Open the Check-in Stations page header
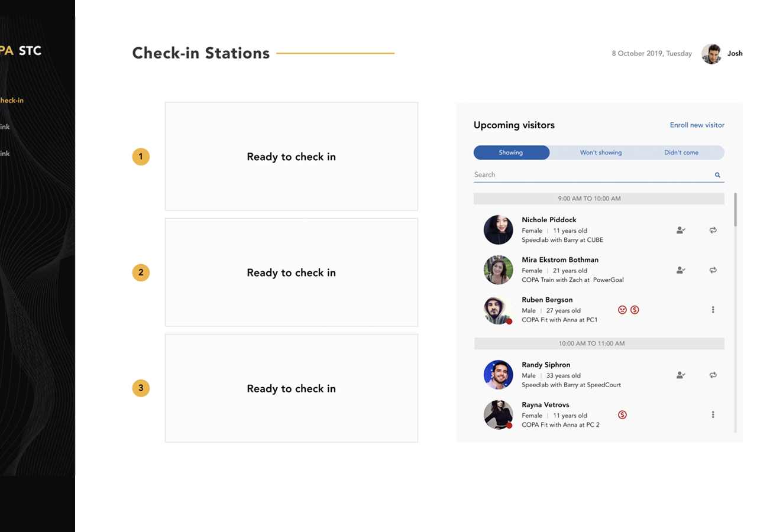757x532 pixels. click(x=201, y=53)
